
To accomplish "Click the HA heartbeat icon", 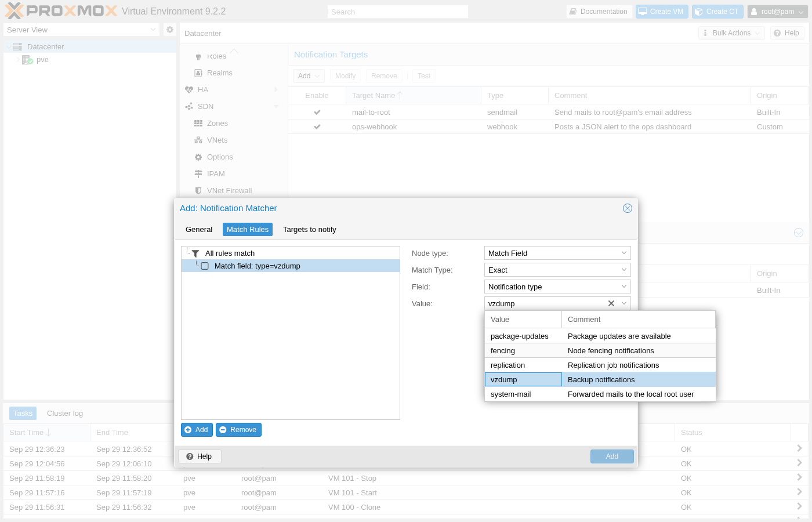I will point(189,90).
